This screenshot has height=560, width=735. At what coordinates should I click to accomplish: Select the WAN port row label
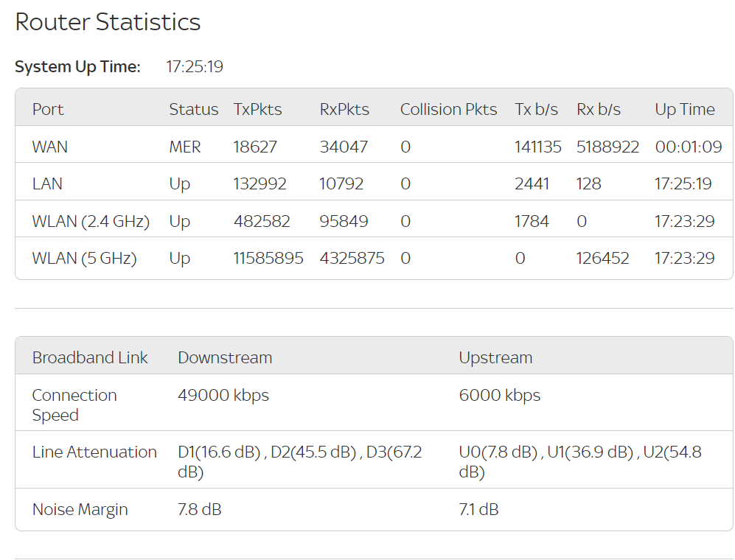(50, 147)
